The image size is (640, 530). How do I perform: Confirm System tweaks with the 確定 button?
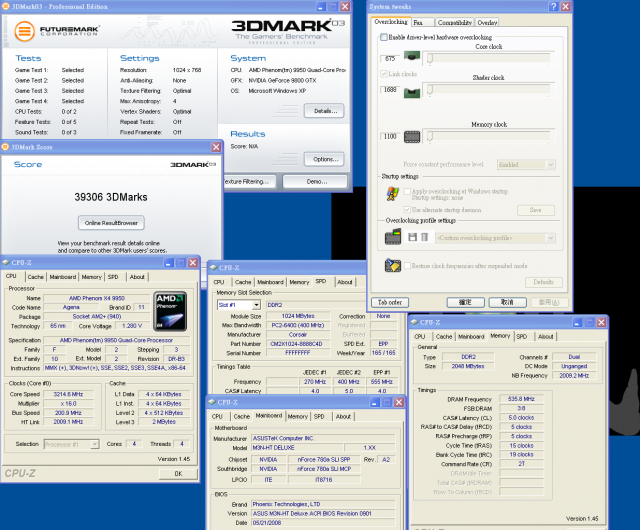[465, 303]
